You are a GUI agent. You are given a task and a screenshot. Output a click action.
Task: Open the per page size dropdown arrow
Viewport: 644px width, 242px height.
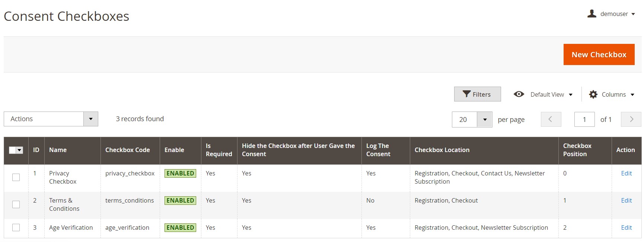point(485,120)
